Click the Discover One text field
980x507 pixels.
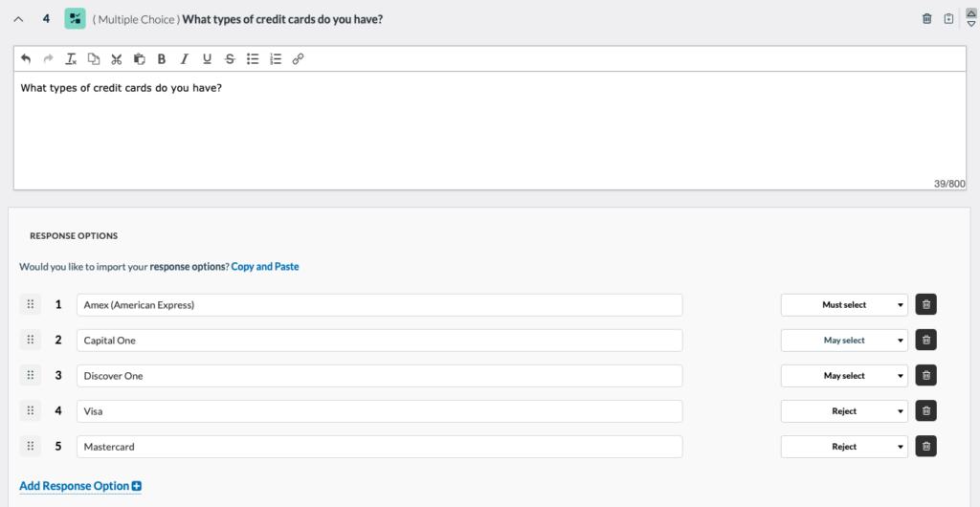pos(379,376)
